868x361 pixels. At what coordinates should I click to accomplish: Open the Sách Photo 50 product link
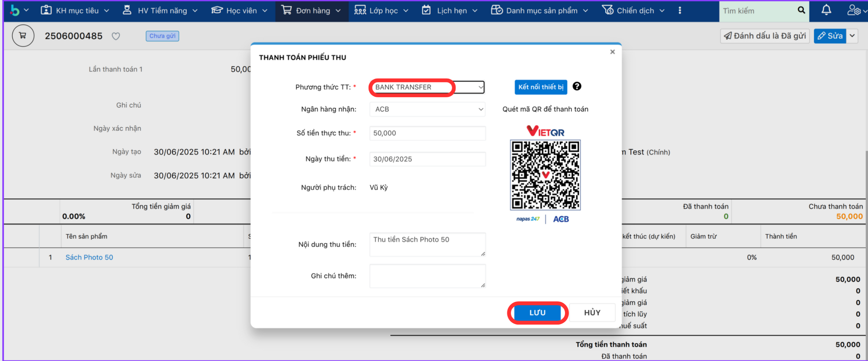coord(89,257)
